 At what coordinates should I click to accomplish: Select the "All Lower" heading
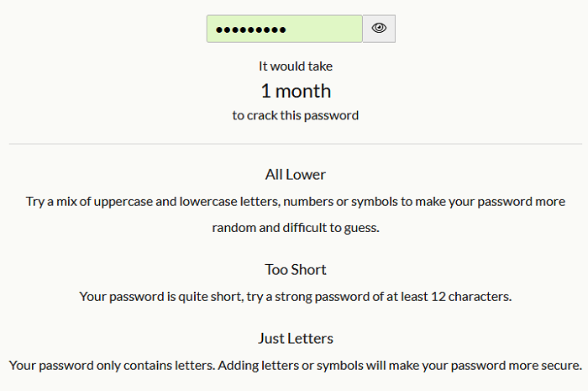point(296,175)
